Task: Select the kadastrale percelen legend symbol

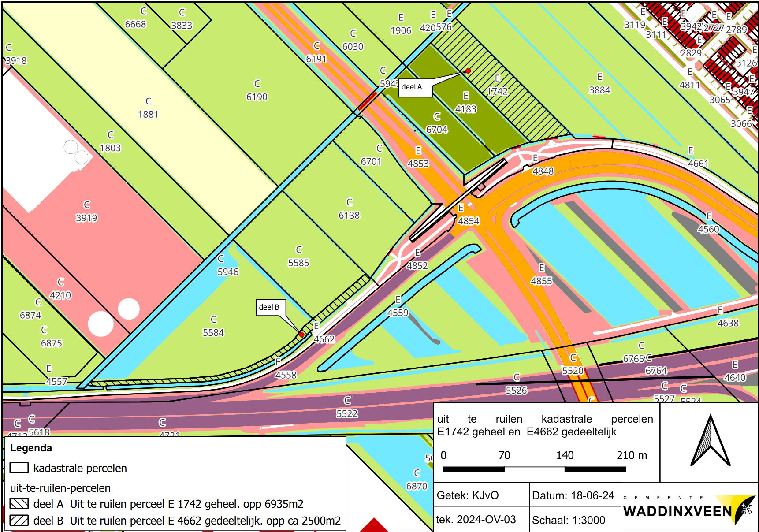Action: [x=19, y=468]
